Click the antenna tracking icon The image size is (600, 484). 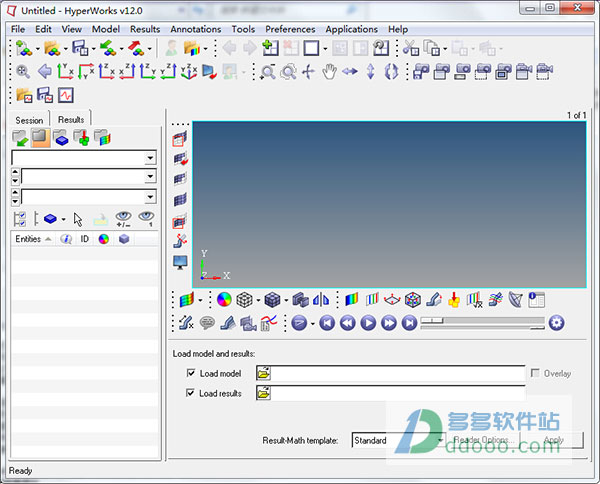tap(515, 300)
